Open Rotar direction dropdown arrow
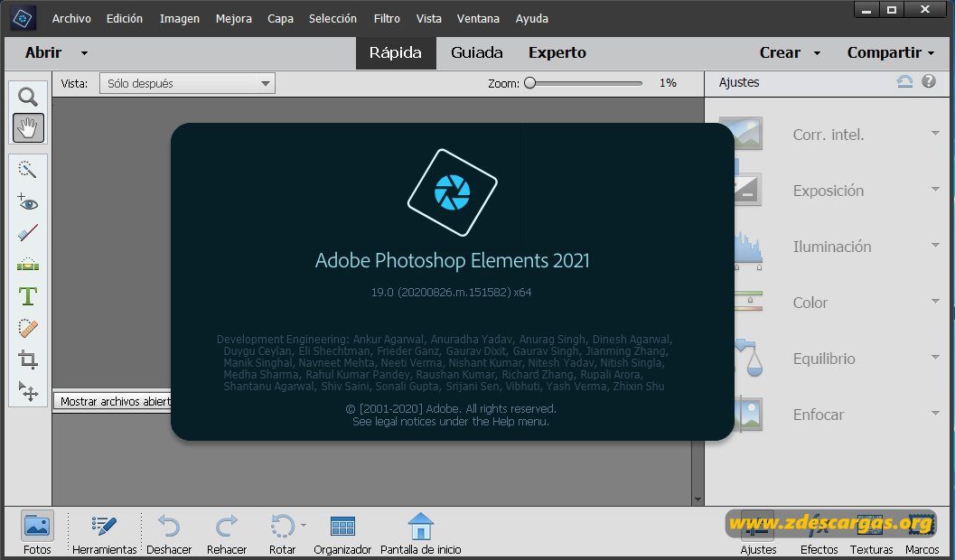This screenshot has height=560, width=955. pos(304,525)
